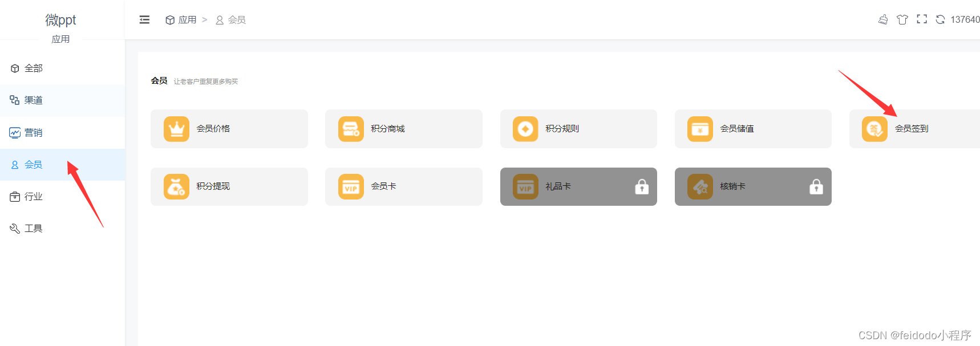Viewport: 980px width, 346px height.
Task: Click the clear cache broom icon
Action: coord(883,19)
